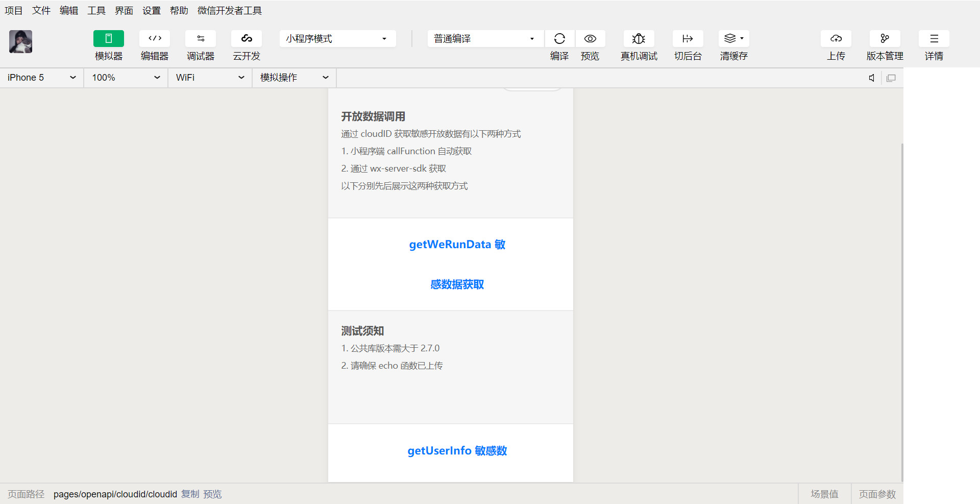This screenshot has height=504, width=980.
Task: Click the compile (编译) refresh icon
Action: [559, 39]
